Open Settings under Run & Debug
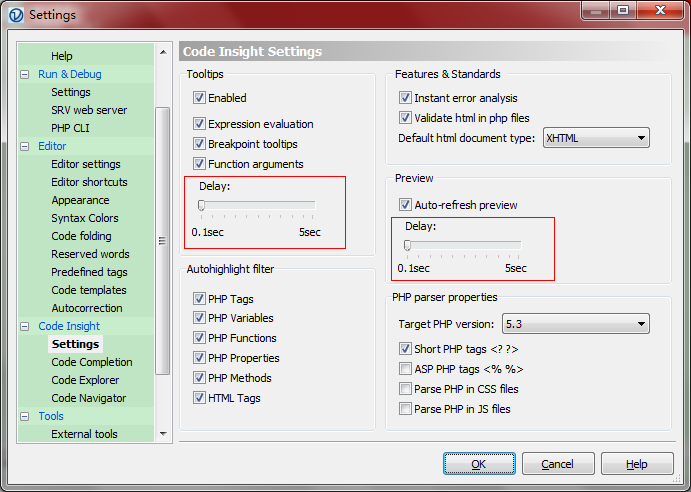This screenshot has width=691, height=492. pyautogui.click(x=71, y=92)
